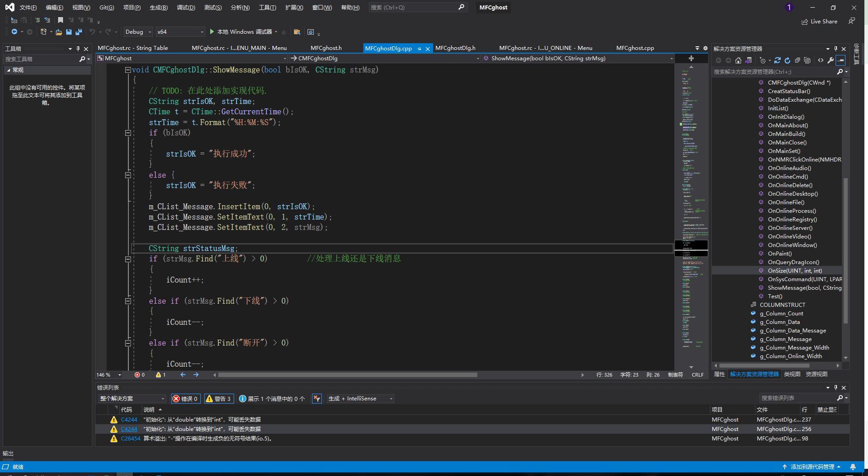Switch to the MFCghostDlg.h tab
This screenshot has width=868, height=476.
coord(455,48)
